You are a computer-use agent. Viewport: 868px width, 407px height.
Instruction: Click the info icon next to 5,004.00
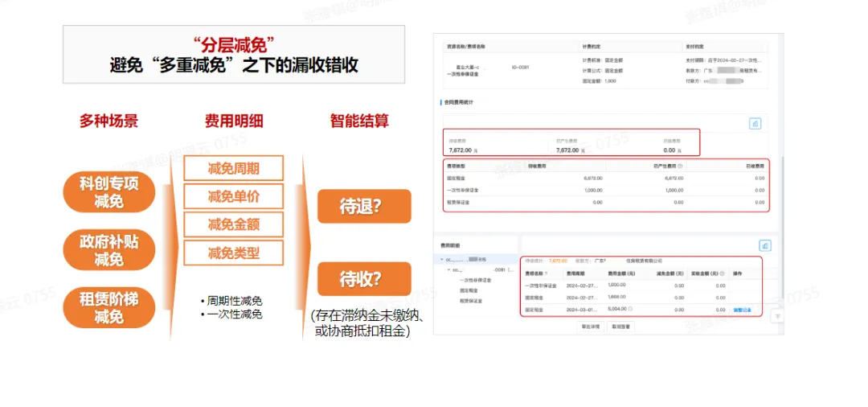629,309
